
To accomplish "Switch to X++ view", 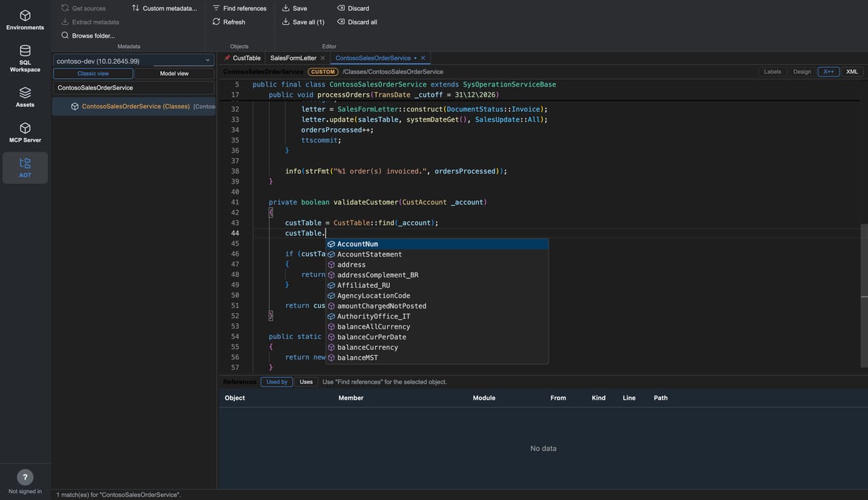I will [x=829, y=72].
